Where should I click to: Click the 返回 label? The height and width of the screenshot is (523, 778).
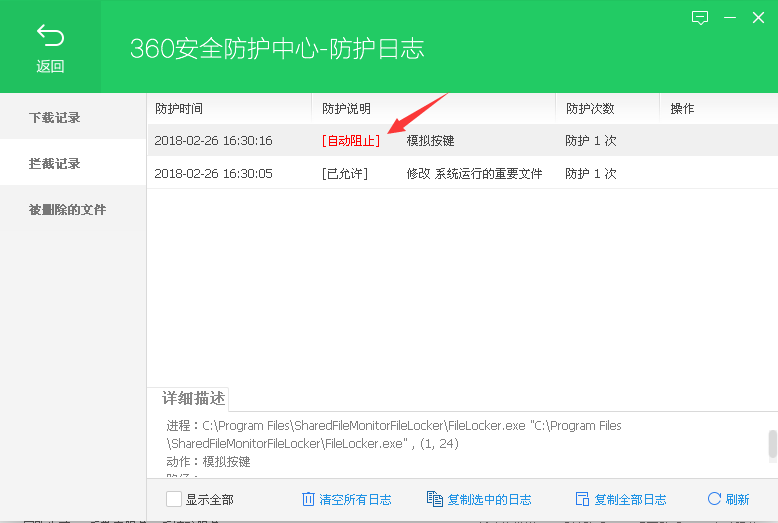point(50,66)
